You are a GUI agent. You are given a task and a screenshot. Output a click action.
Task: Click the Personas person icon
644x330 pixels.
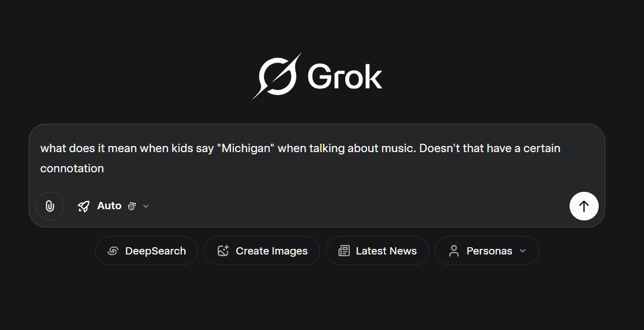(x=454, y=251)
